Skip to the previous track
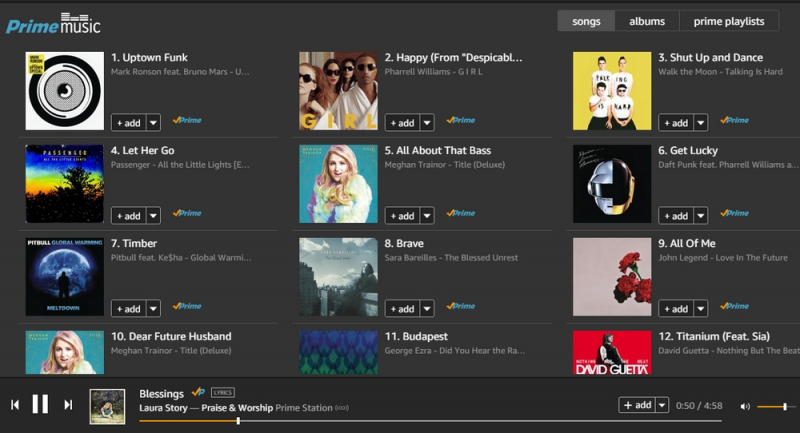This screenshot has height=433, width=800. tap(15, 404)
